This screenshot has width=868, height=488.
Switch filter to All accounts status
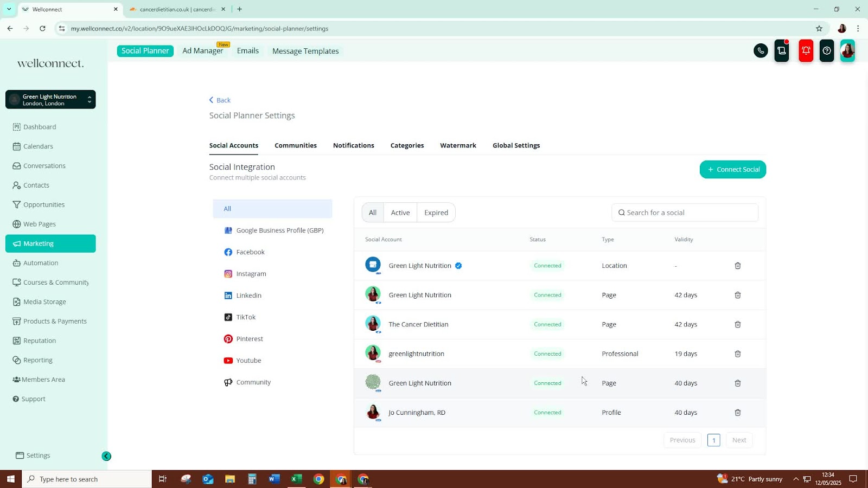(373, 213)
